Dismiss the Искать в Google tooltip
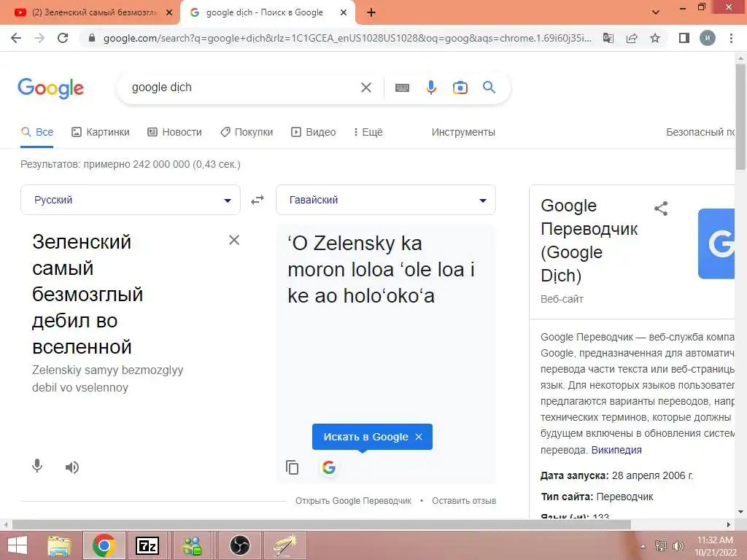Image resolution: width=747 pixels, height=560 pixels. coord(419,437)
